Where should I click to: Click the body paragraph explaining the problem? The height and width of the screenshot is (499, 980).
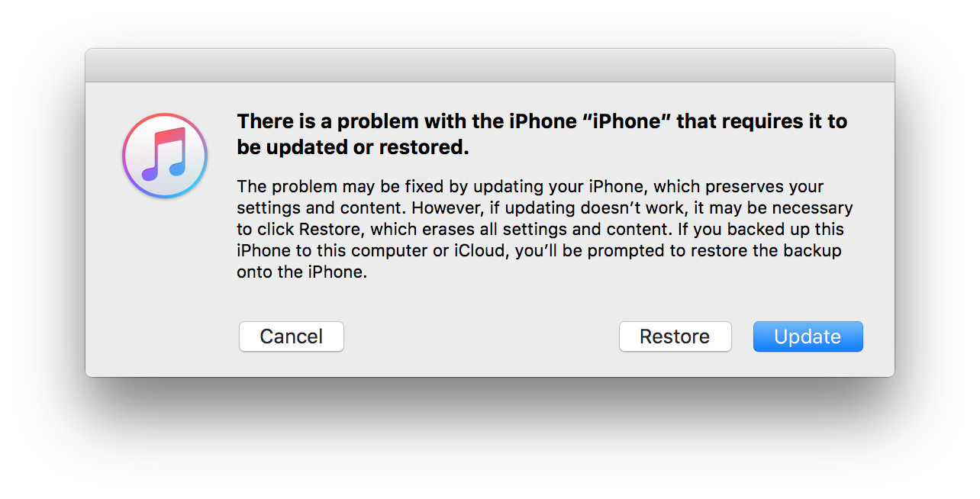click(x=544, y=229)
